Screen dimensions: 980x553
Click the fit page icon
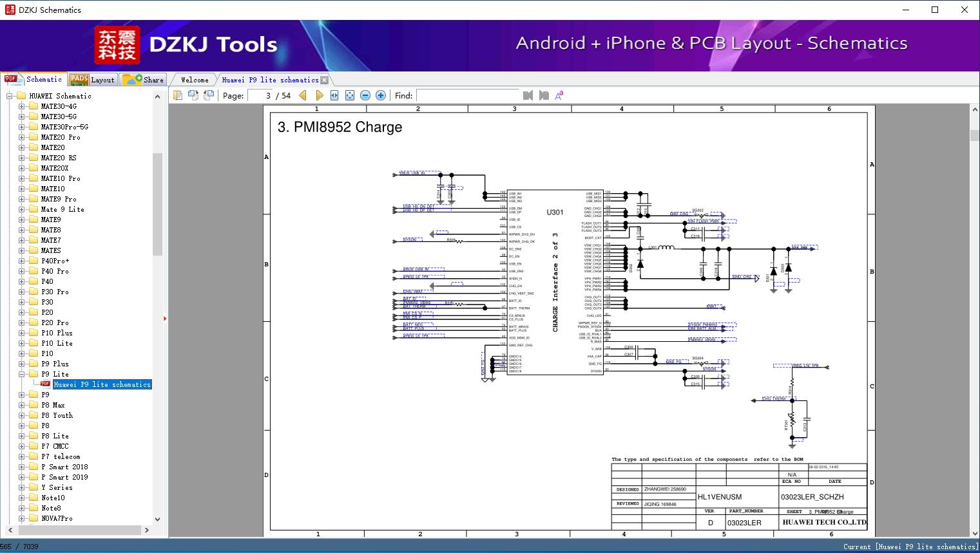[x=350, y=95]
